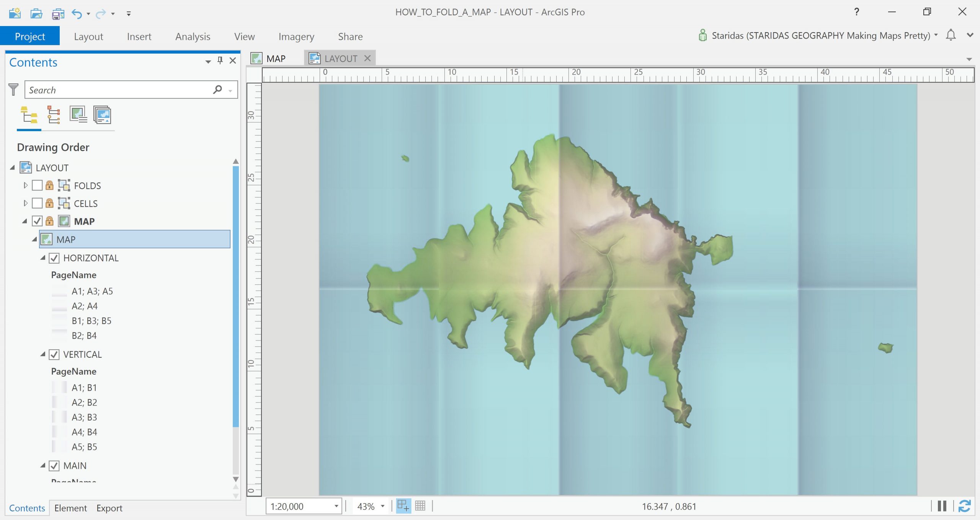Expand the FOLDS group tree arrow

(x=26, y=186)
